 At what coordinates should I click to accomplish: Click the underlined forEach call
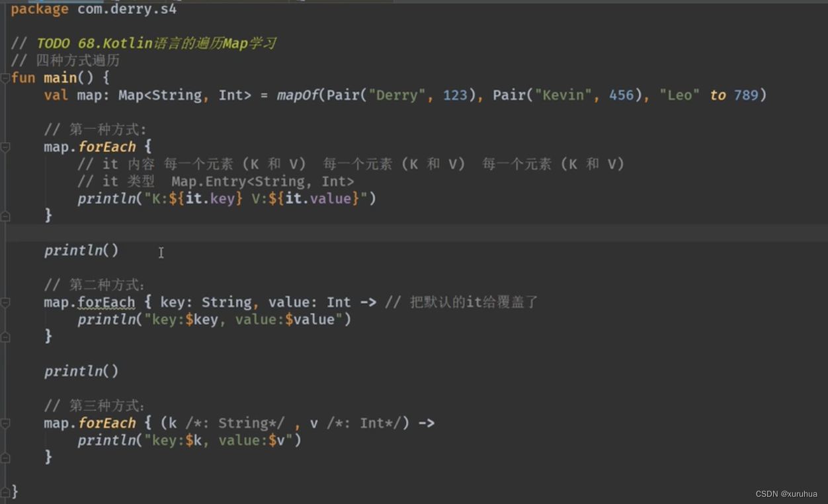(x=106, y=302)
